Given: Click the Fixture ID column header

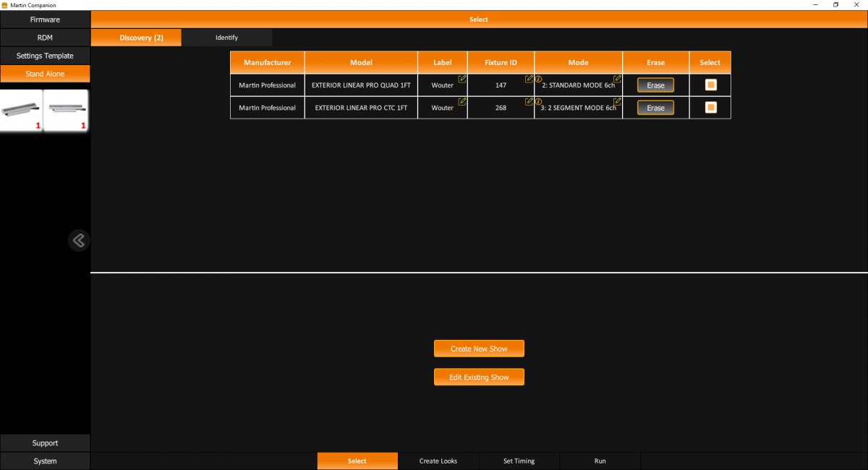Looking at the screenshot, I should (501, 62).
